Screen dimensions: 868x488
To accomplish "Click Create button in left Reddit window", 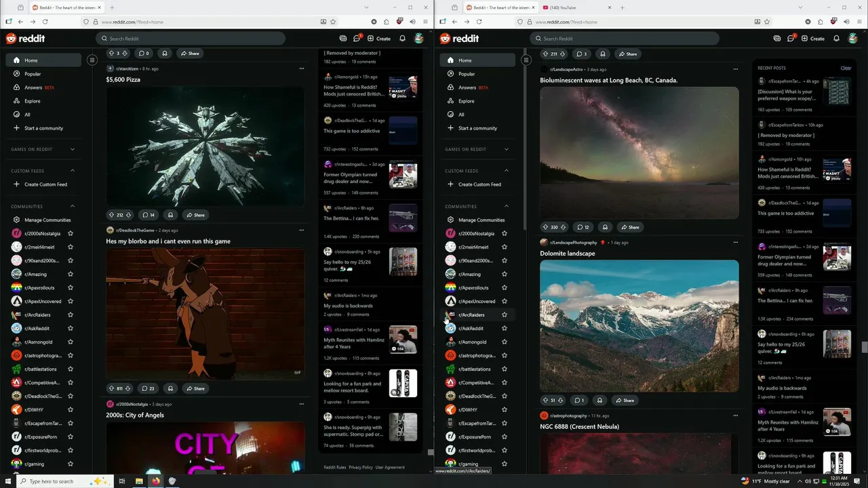I will (x=379, y=39).
